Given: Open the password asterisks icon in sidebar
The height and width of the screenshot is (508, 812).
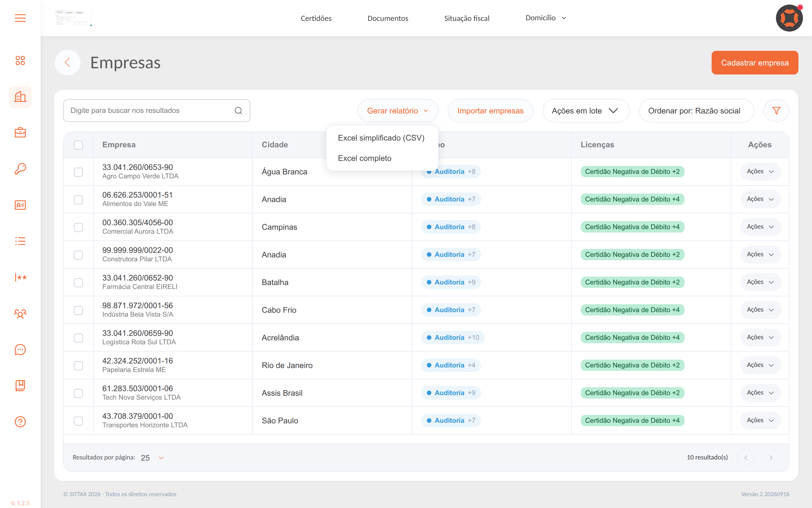Looking at the screenshot, I should coord(20,277).
